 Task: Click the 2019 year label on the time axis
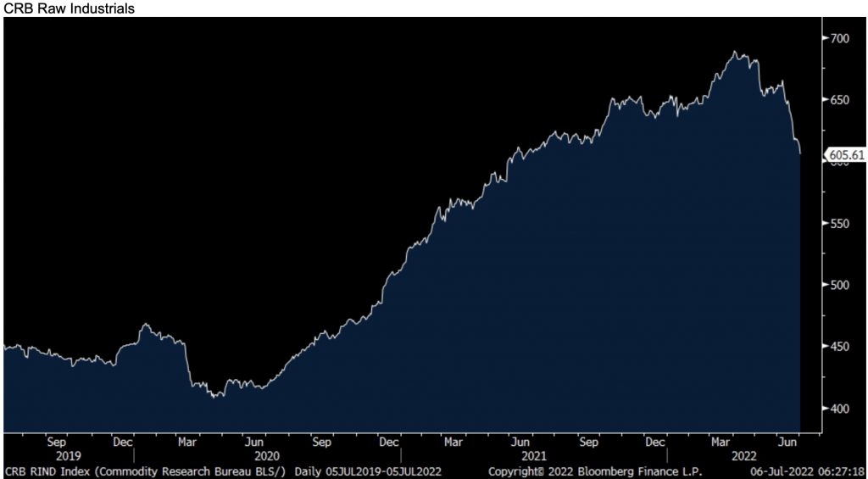click(x=68, y=455)
